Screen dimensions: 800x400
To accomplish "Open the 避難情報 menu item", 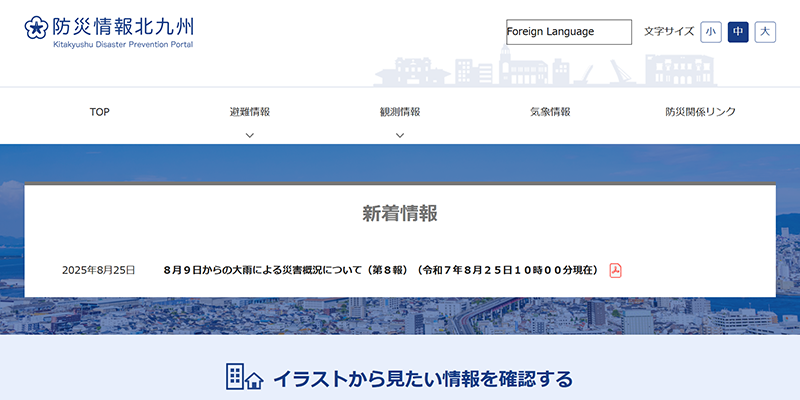I will [x=249, y=112].
